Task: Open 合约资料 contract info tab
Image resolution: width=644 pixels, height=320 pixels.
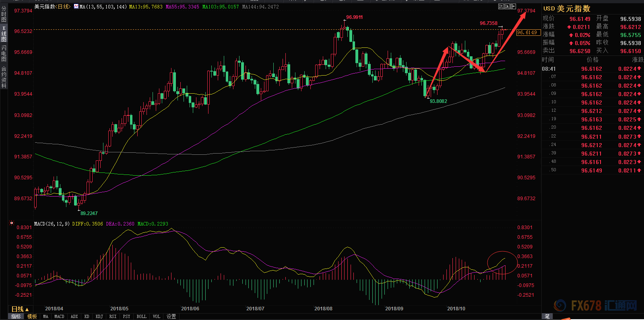Action: [4, 77]
